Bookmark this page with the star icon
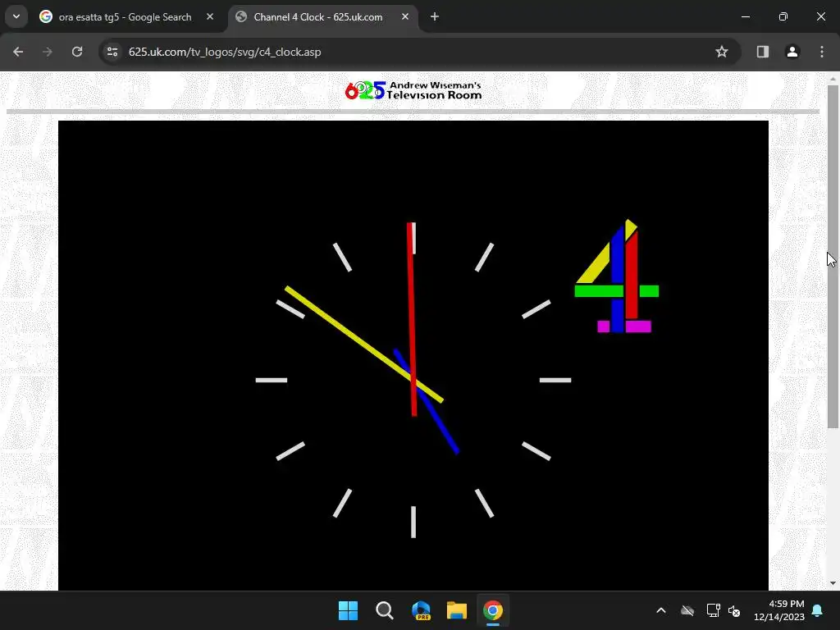Image resolution: width=840 pixels, height=630 pixels. [x=722, y=52]
